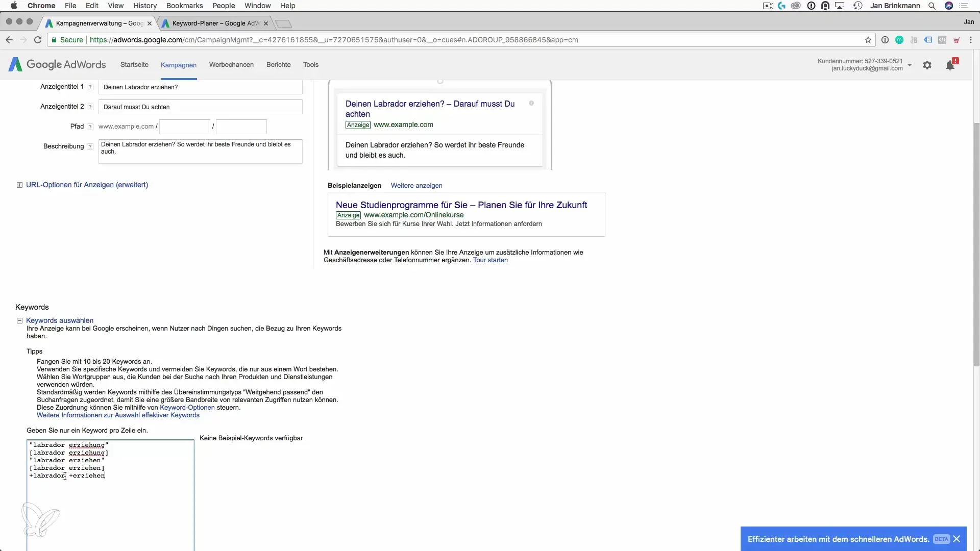The height and width of the screenshot is (551, 980).
Task: Bookmark page with star icon
Action: coord(868,40)
